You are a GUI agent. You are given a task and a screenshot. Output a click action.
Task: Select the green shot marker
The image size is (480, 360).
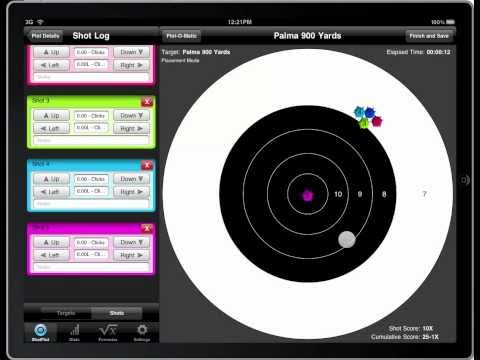coord(364,124)
